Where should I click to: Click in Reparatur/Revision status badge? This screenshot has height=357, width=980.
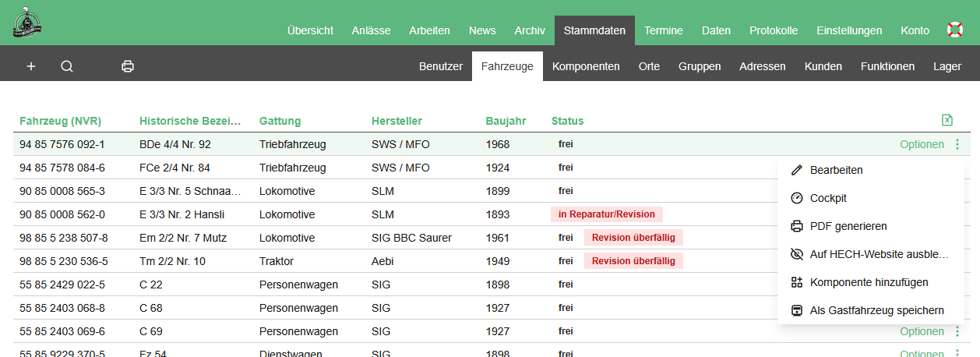coord(607,214)
